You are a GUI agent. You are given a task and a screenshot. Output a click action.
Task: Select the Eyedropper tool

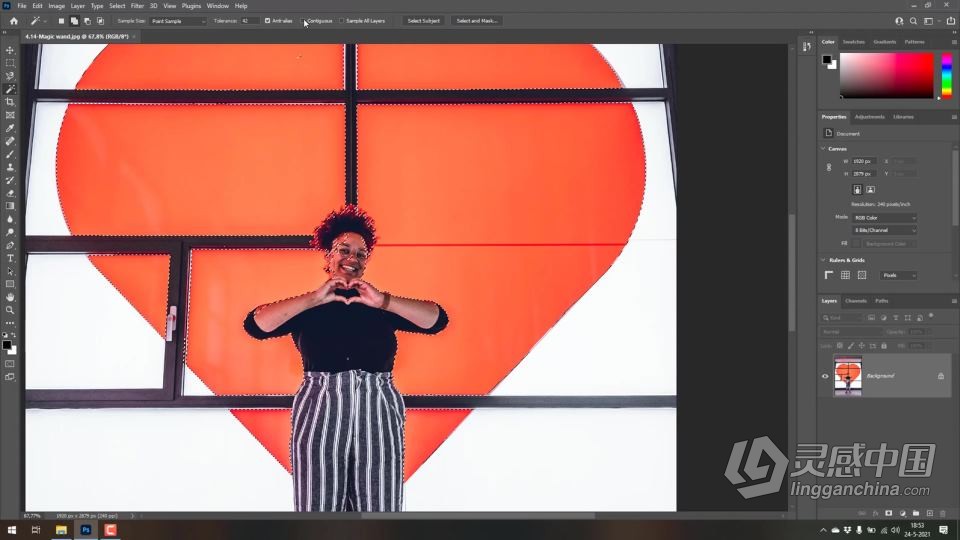10,128
